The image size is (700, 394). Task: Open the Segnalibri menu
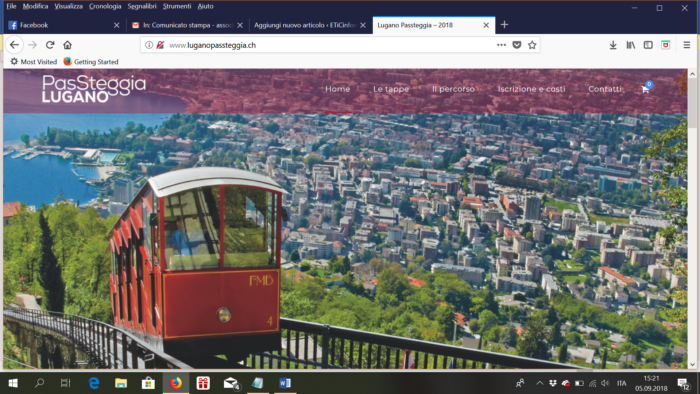tap(142, 6)
